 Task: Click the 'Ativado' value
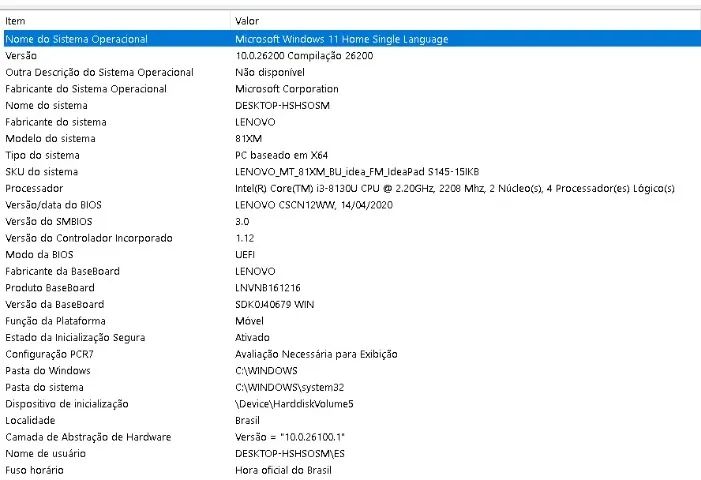point(252,337)
